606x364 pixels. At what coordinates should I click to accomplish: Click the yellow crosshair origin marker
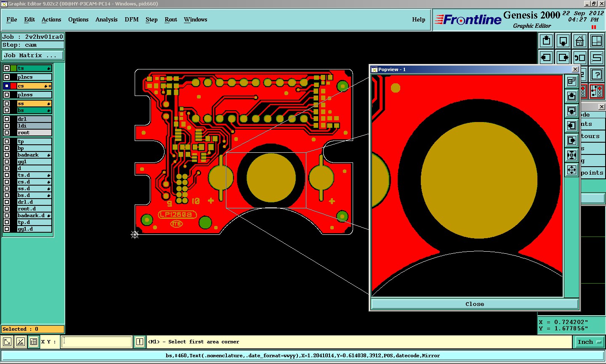point(135,234)
